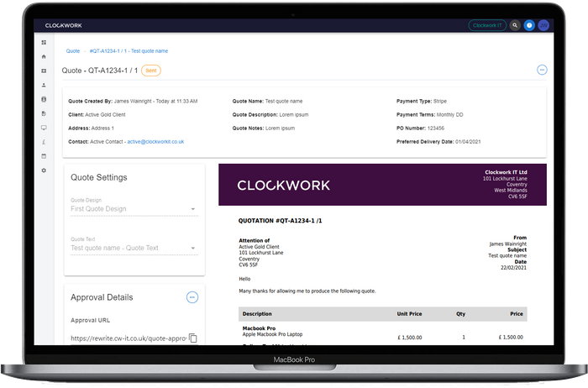
Task: Click the 'QUOTATION #QT-A1234-1 /1' heading
Action: pyautogui.click(x=280, y=221)
